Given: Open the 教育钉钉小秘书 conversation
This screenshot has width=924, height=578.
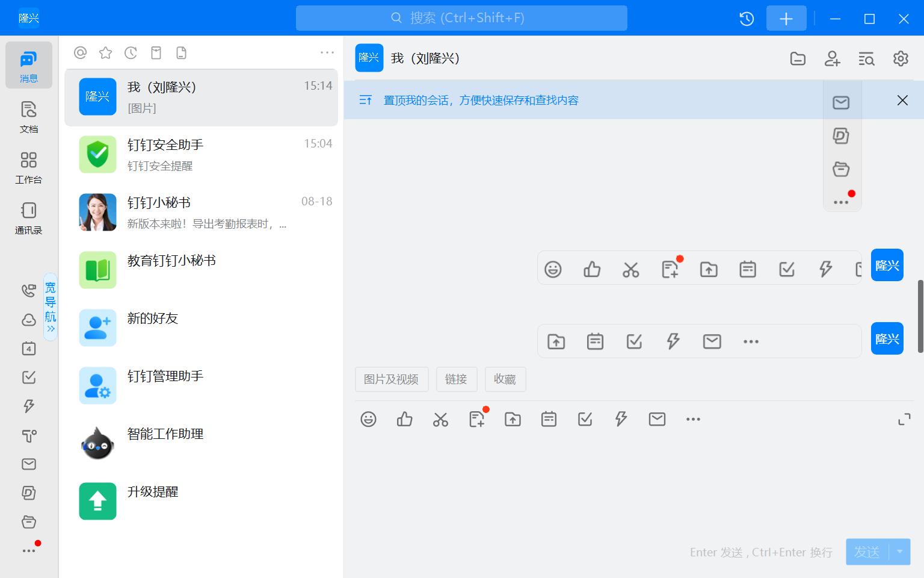Looking at the screenshot, I should (201, 270).
